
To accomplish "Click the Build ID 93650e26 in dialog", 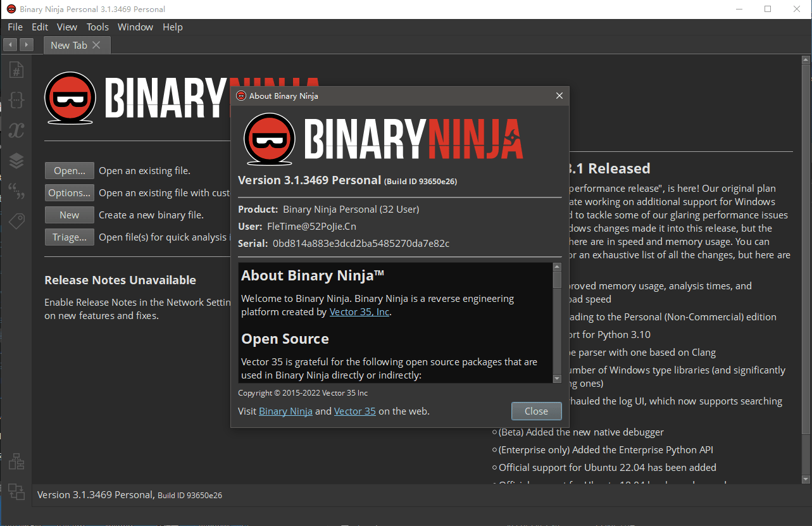I will coord(421,181).
